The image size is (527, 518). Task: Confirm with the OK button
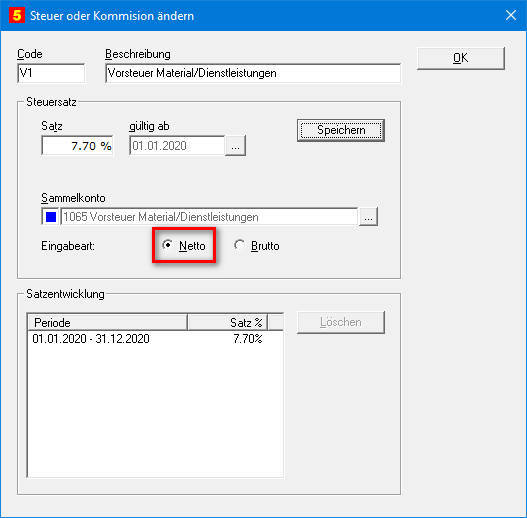point(460,58)
